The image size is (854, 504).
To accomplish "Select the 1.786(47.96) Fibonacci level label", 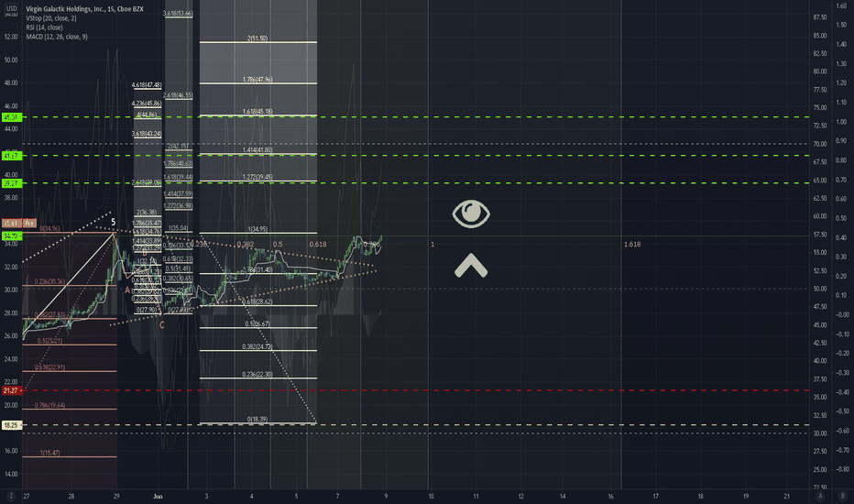I will tap(257, 80).
